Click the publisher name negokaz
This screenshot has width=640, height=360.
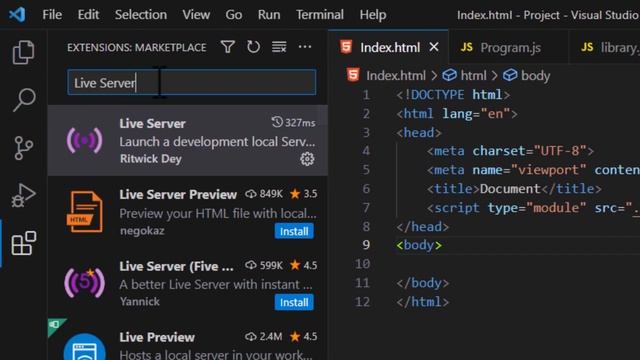pos(142,231)
